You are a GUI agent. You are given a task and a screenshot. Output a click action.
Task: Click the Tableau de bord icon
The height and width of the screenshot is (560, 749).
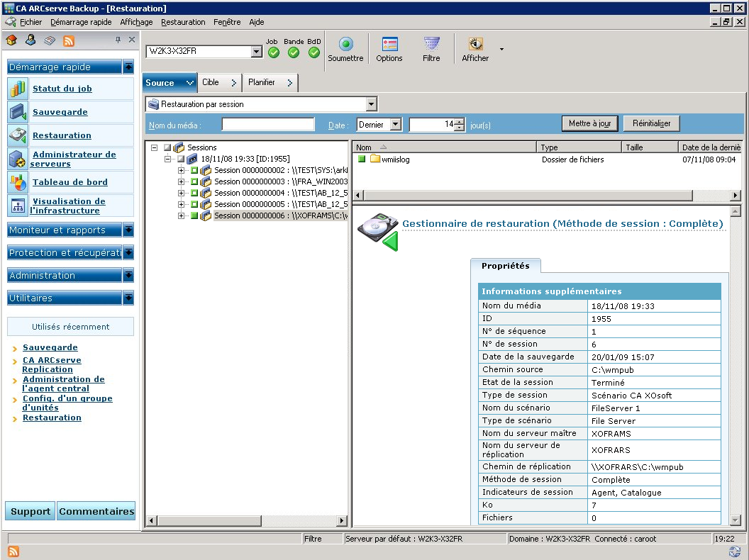coord(18,182)
